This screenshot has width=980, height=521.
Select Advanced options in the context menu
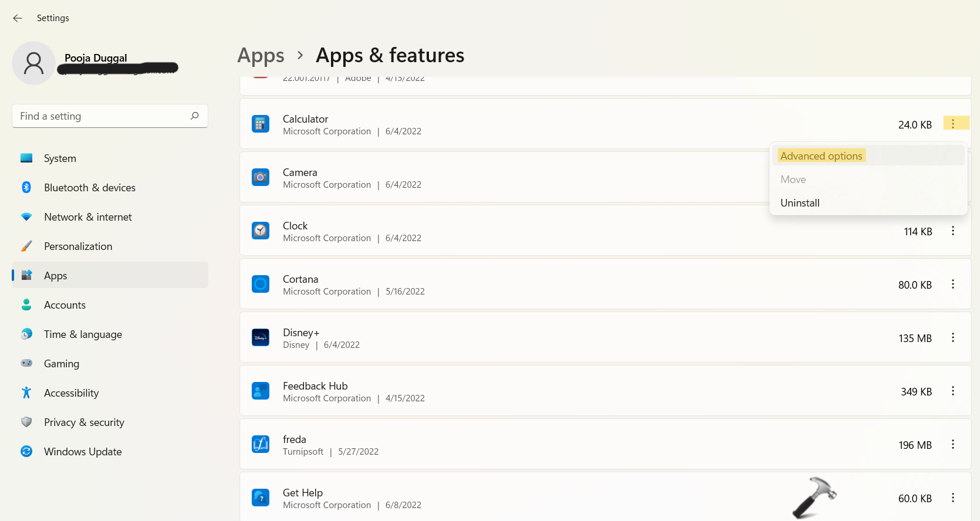821,156
